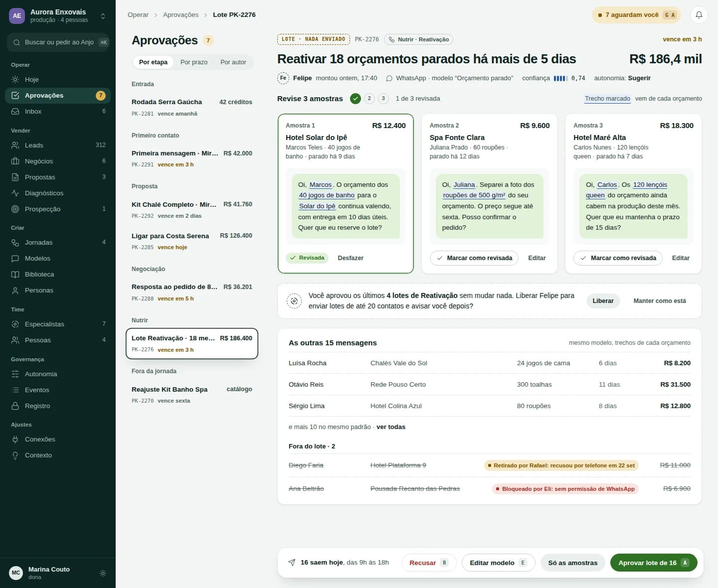Image resolution: width=718 pixels, height=588 pixels.
Task: Click the Propostas document icon
Action: 15,177
